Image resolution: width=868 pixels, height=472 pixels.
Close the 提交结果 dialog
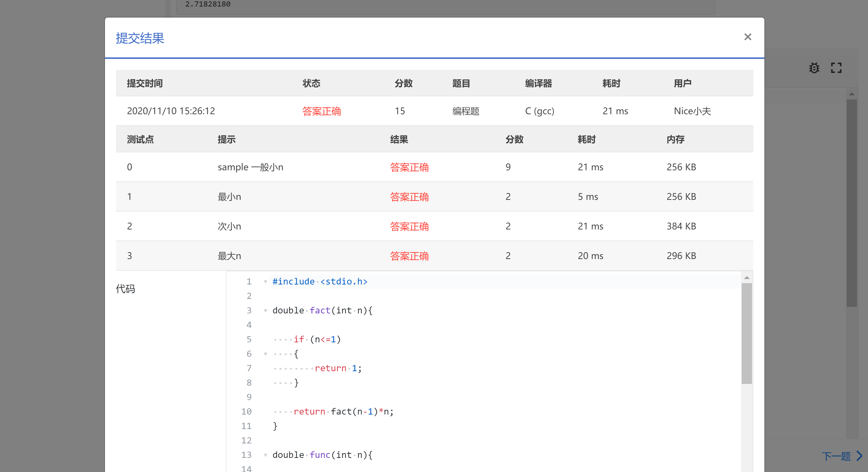pos(748,37)
